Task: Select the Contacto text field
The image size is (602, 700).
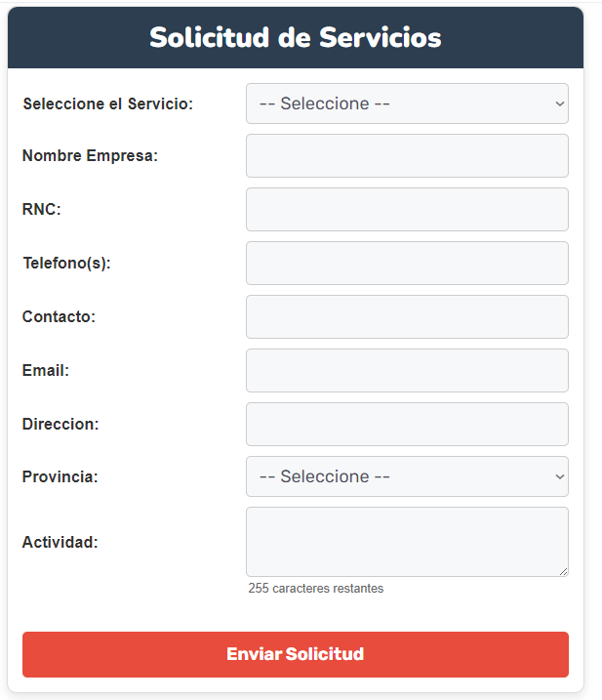Action: (x=407, y=316)
